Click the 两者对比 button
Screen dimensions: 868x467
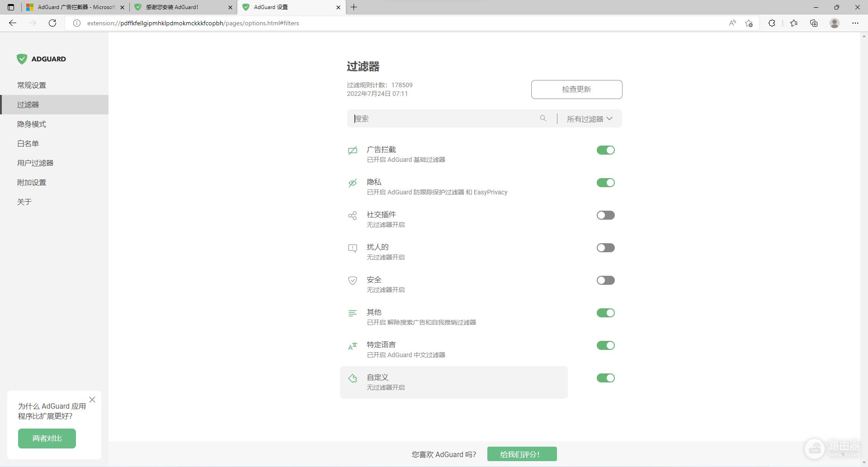pos(47,439)
